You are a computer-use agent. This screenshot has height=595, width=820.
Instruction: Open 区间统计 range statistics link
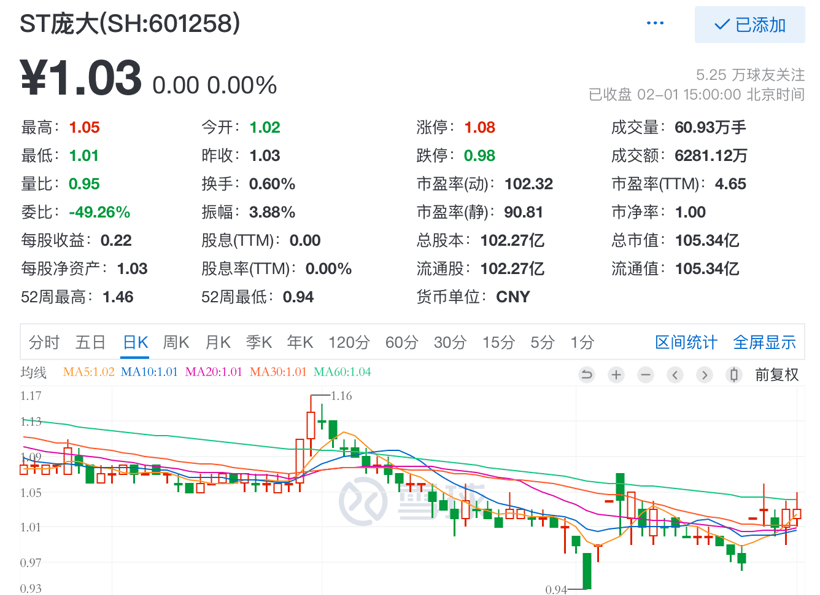(686, 342)
